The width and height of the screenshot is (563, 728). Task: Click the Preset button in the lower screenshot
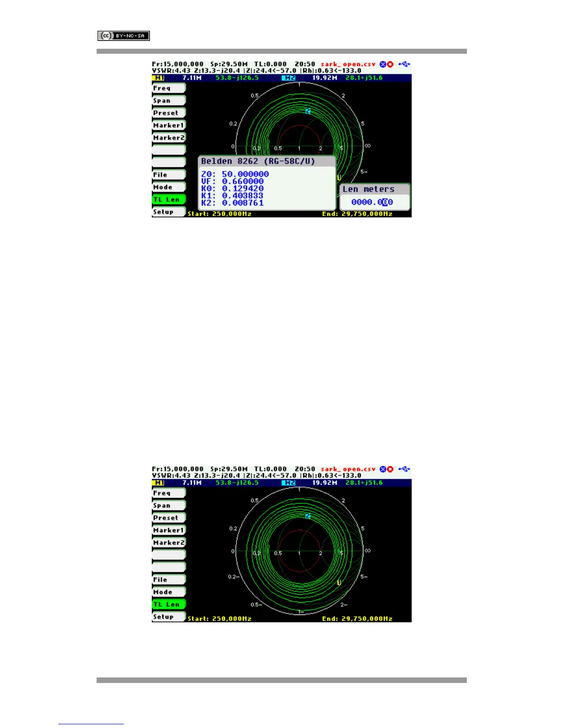coord(169,518)
